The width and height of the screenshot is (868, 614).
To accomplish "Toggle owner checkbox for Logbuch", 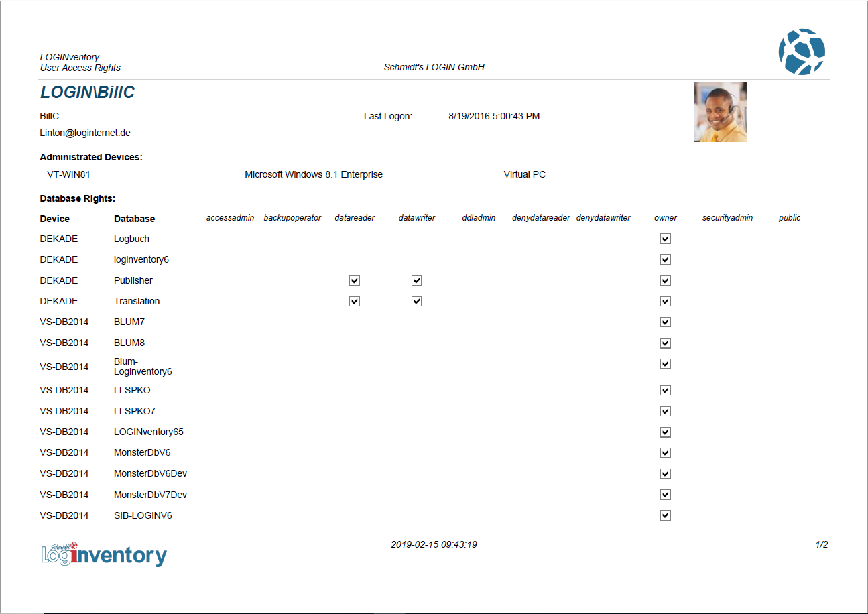I will tap(666, 239).
